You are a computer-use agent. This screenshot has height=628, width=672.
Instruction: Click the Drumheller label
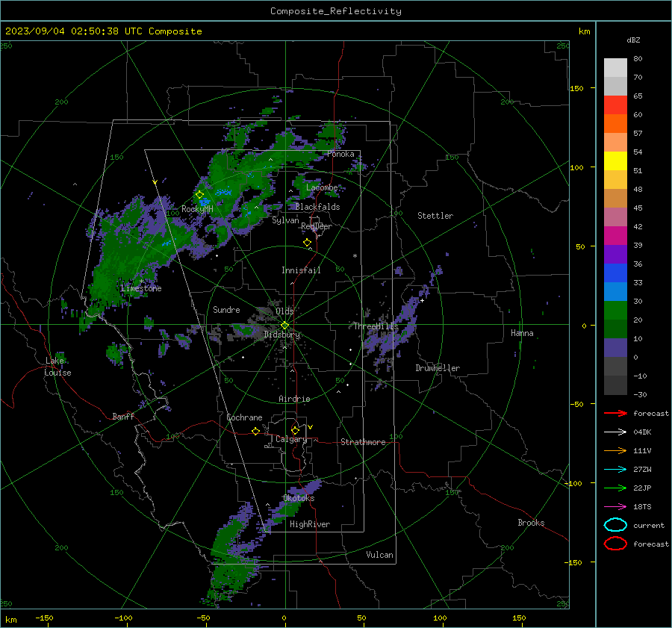tap(438, 368)
